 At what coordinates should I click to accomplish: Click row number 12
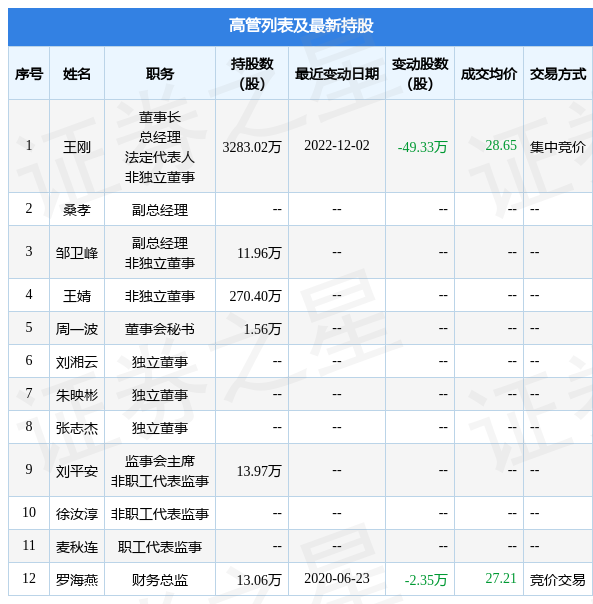(29, 579)
